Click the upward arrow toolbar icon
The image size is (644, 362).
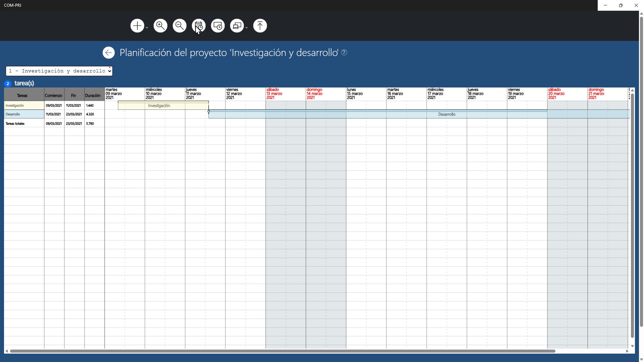click(x=260, y=26)
